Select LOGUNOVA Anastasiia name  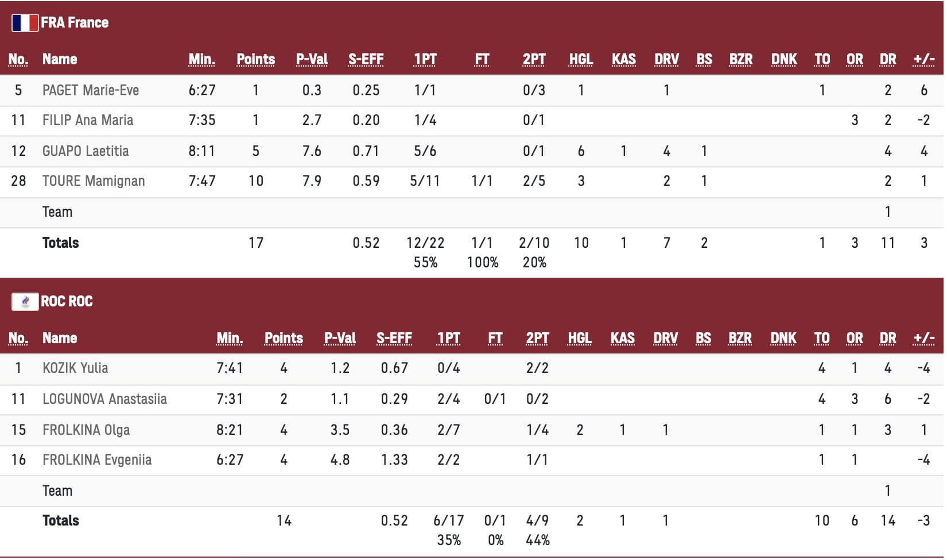tap(104, 399)
